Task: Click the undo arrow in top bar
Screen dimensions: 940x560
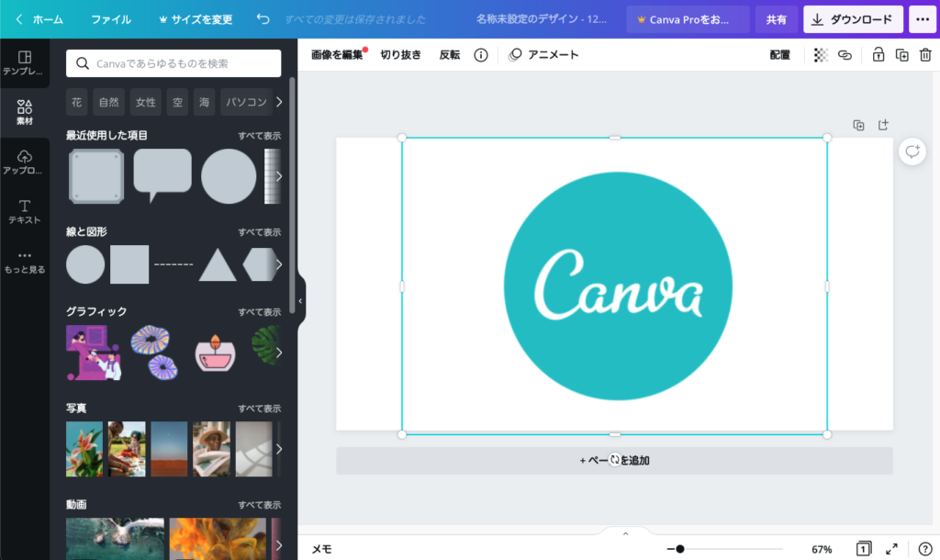Action: (x=263, y=19)
